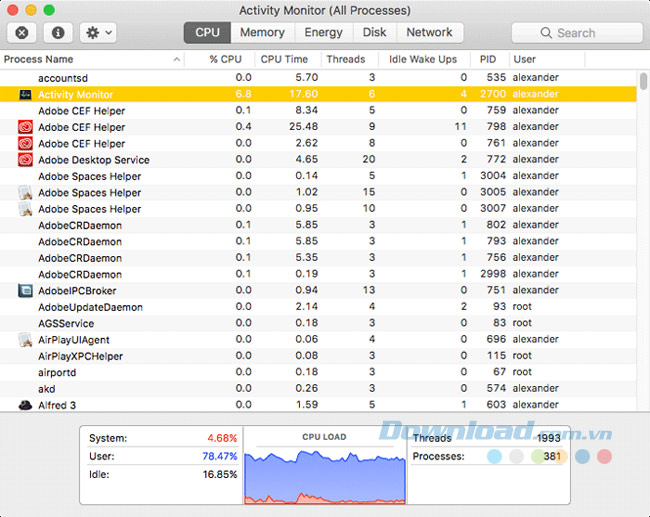Sort by PID column header
Image resolution: width=650 pixels, height=517 pixels.
[487, 59]
